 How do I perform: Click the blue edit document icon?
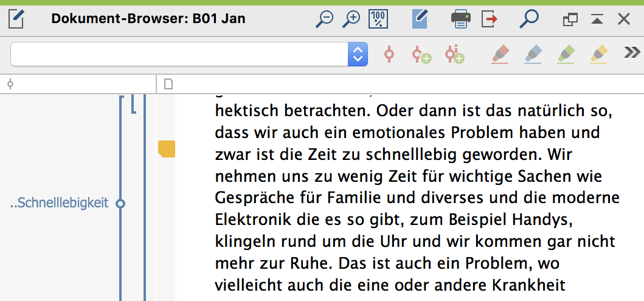[x=420, y=19]
